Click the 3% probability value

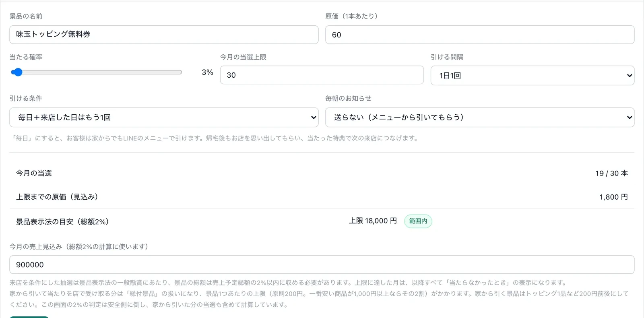pyautogui.click(x=207, y=72)
